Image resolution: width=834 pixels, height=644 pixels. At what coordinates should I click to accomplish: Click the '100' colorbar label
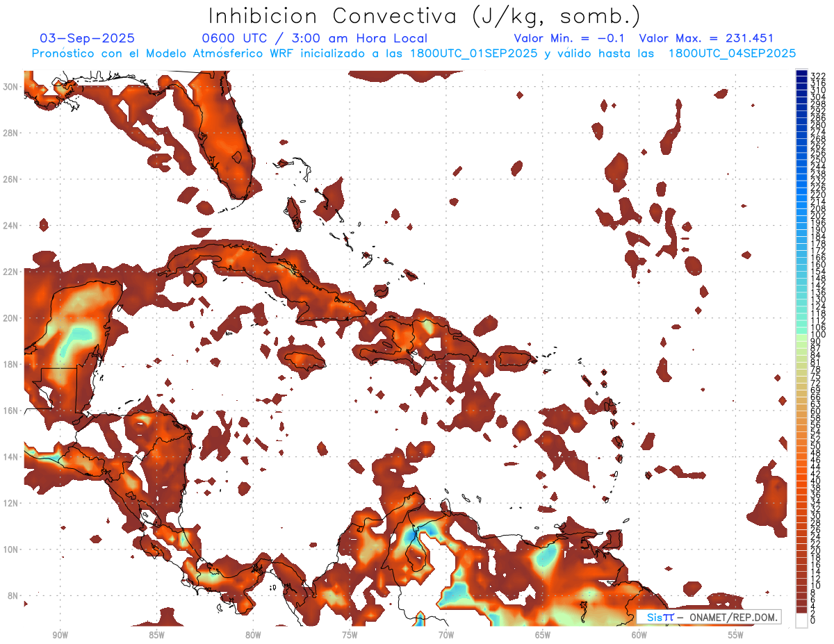click(818, 335)
